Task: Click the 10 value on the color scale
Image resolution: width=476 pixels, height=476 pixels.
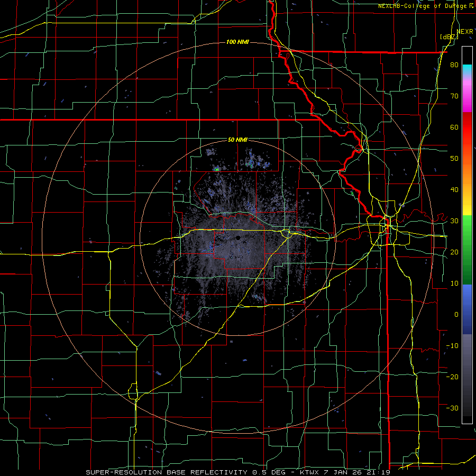Action: 454,283
